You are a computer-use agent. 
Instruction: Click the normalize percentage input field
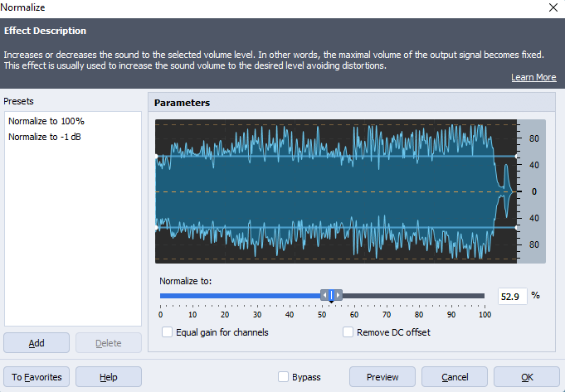[511, 295]
